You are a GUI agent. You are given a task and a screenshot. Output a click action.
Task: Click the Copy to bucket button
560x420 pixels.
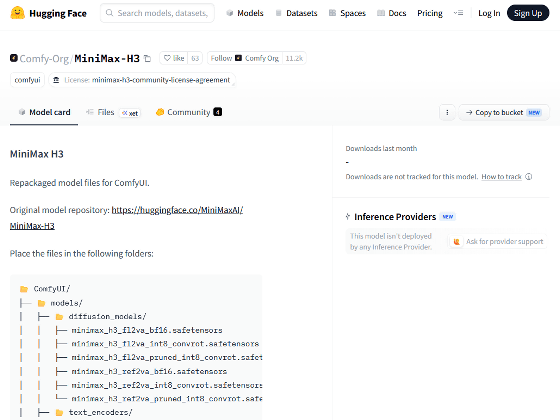tap(504, 112)
